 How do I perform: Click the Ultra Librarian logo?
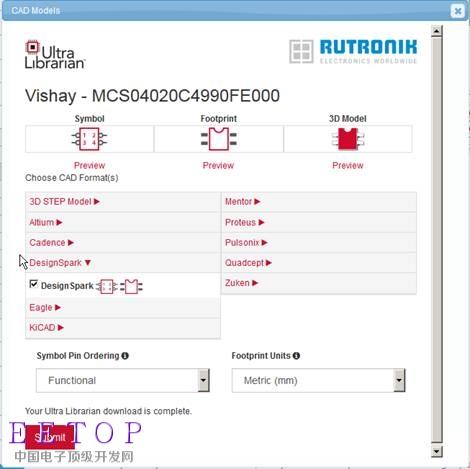55,55
